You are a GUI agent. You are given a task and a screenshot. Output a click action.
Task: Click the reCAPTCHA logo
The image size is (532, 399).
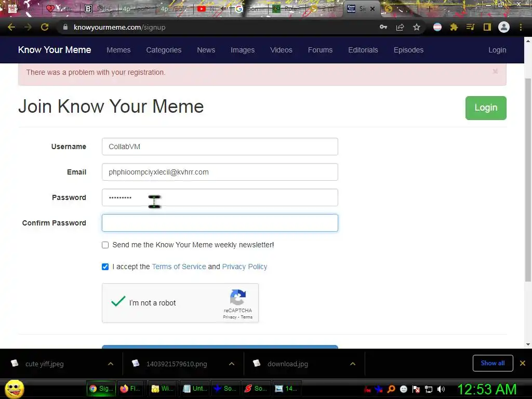point(238,297)
